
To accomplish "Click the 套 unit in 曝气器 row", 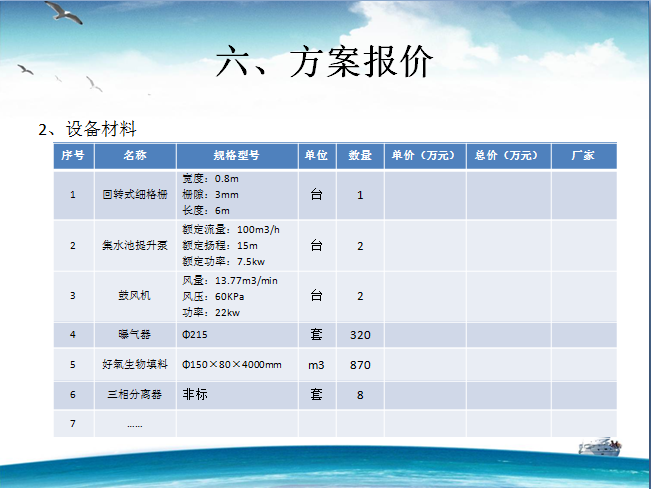I will [317, 335].
